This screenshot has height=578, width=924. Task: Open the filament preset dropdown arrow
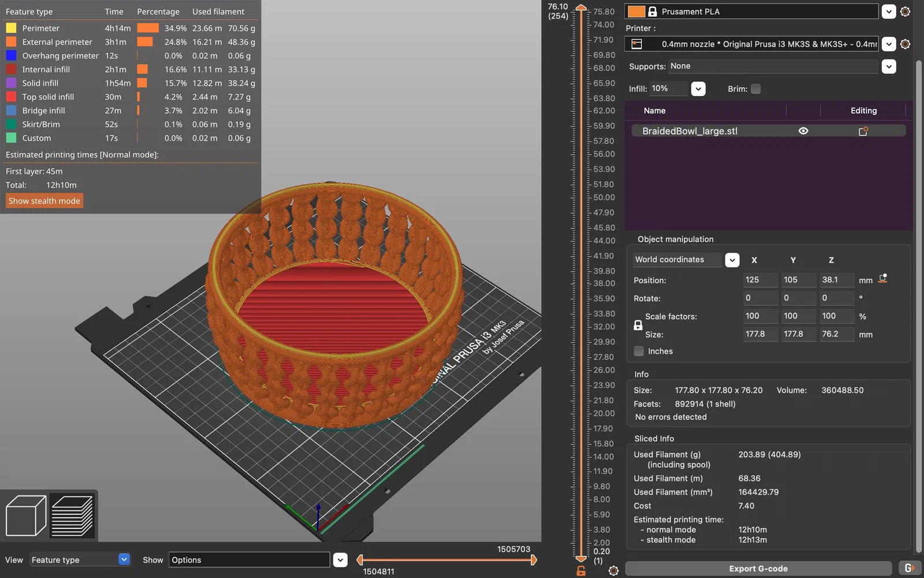[889, 12]
